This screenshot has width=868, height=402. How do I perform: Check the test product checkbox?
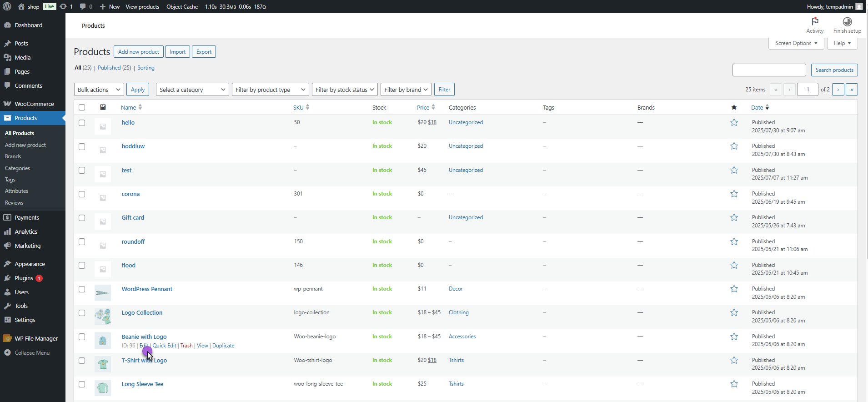point(82,170)
